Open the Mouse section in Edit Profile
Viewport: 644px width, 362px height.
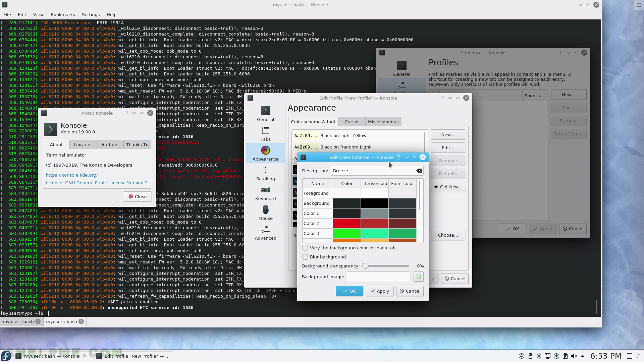(265, 213)
